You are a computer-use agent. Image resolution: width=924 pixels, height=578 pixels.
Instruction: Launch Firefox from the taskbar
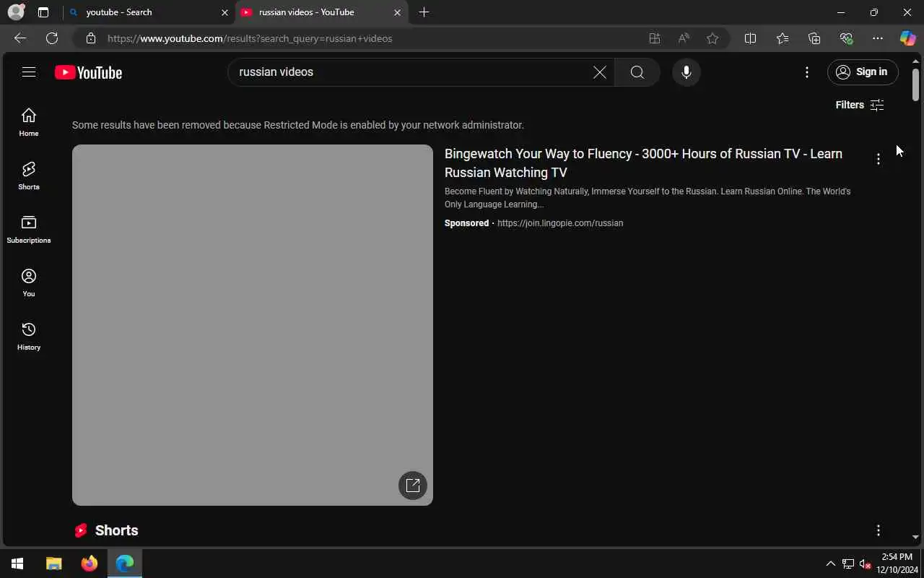[90, 564]
